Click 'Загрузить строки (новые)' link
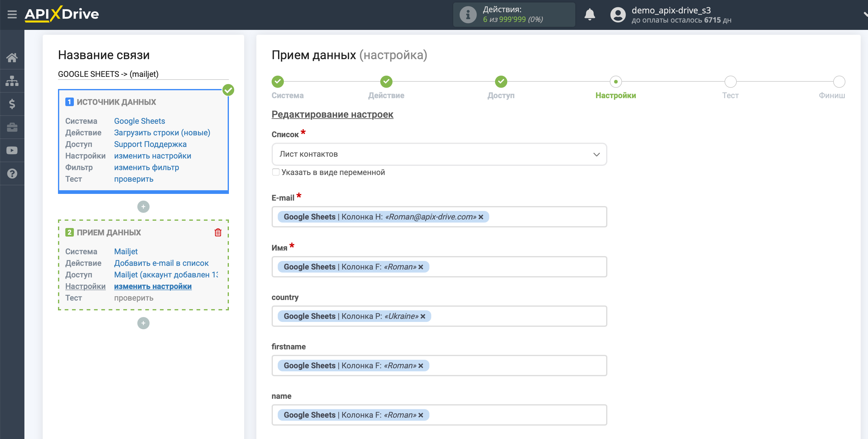The height and width of the screenshot is (439, 868). pos(162,133)
